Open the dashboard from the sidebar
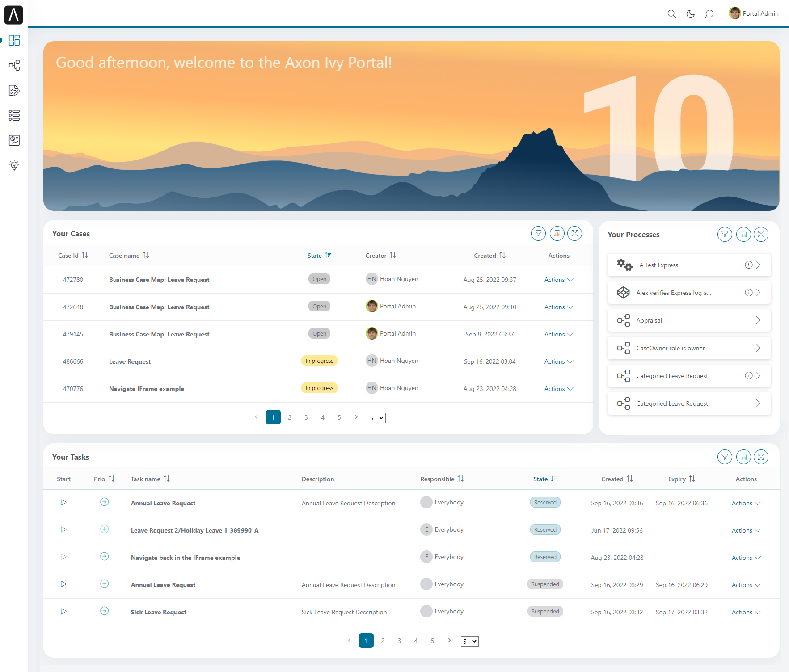This screenshot has width=789, height=672. tap(14, 40)
